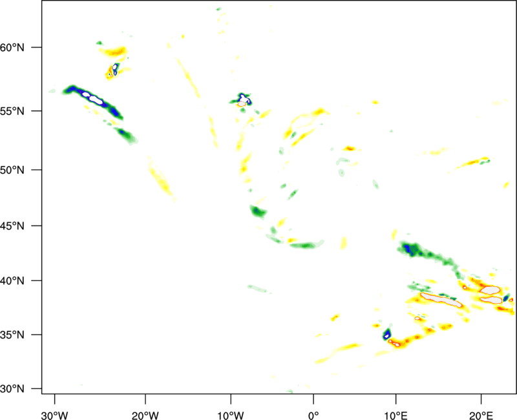Click the 55°N latitude label
Screen dimensions: 517x420
[12, 111]
